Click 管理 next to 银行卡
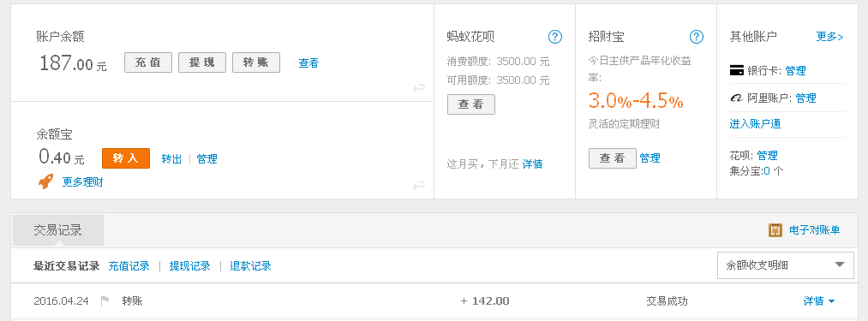The height and width of the screenshot is (321, 868). 795,70
